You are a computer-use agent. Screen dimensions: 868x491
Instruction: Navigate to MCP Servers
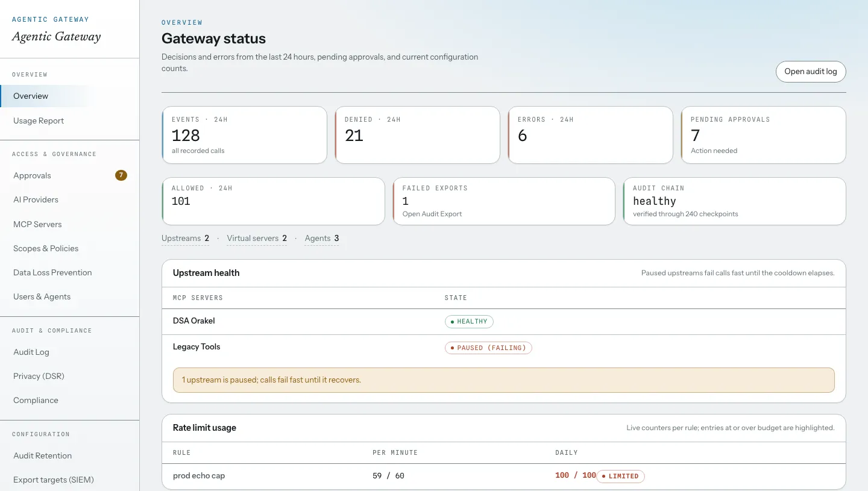pyautogui.click(x=69, y=224)
